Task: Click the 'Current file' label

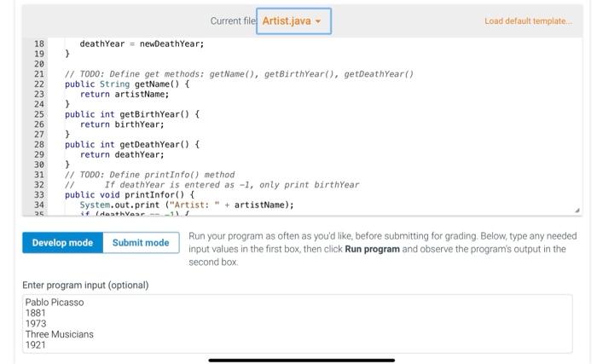Action: (234, 21)
